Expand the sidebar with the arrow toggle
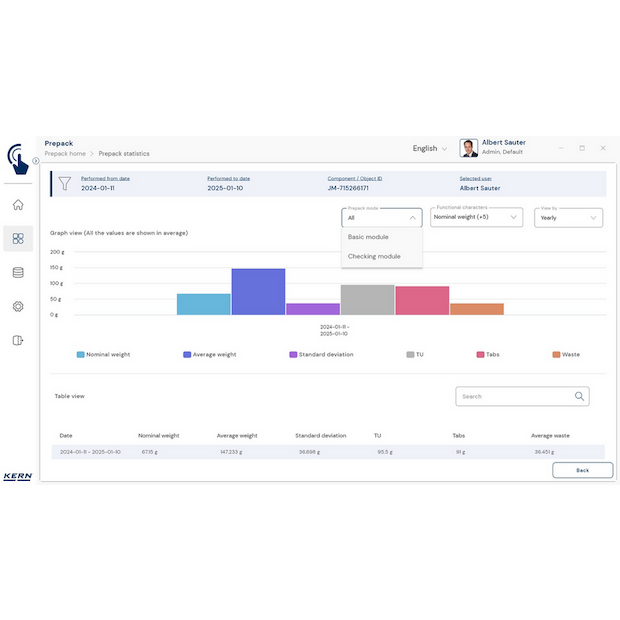 click(36, 161)
